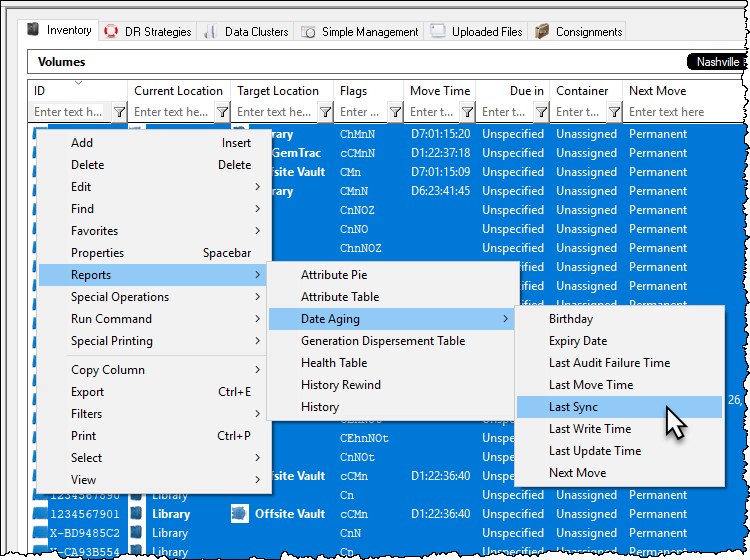Choose Add from the context menu
Viewport: 750px width, 560px height.
tap(154, 143)
